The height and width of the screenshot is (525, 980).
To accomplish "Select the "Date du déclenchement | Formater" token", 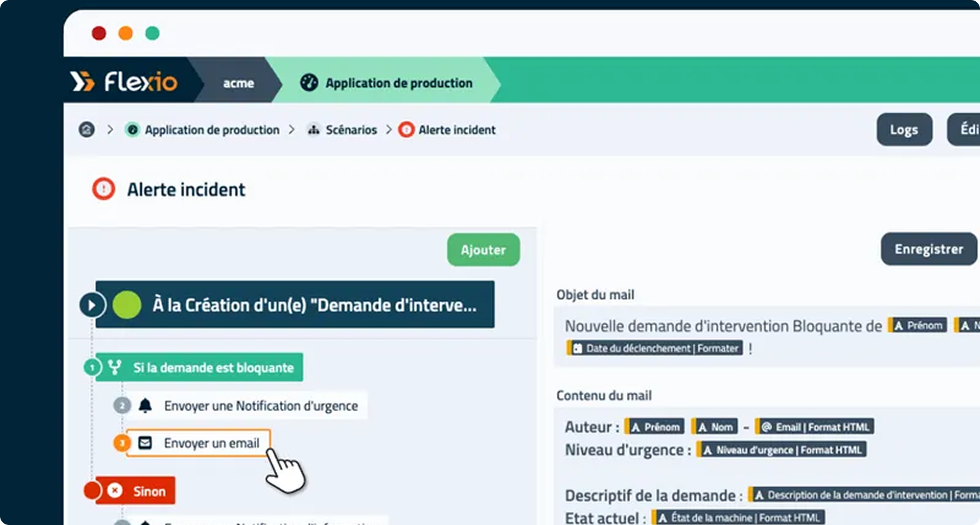I will pos(655,348).
